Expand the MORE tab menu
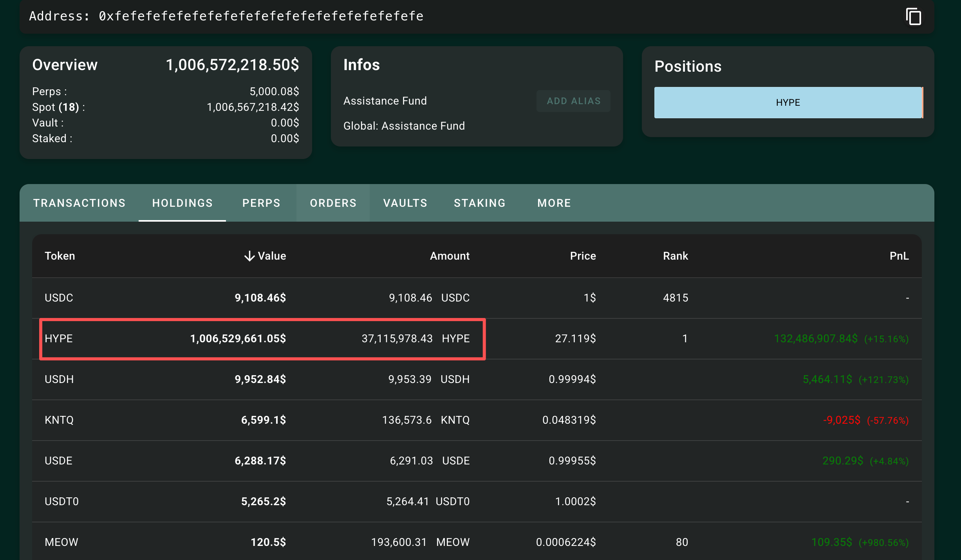Screen dimensions: 961x560 tap(554, 203)
